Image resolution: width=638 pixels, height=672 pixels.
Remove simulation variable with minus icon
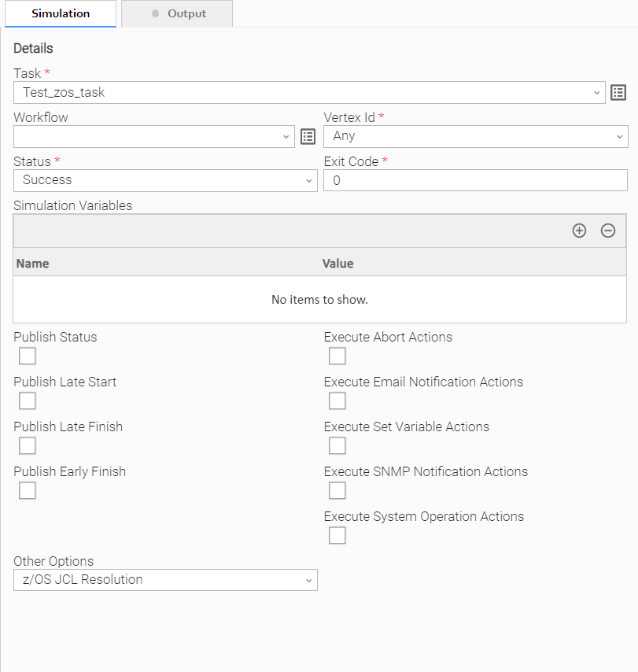[608, 231]
